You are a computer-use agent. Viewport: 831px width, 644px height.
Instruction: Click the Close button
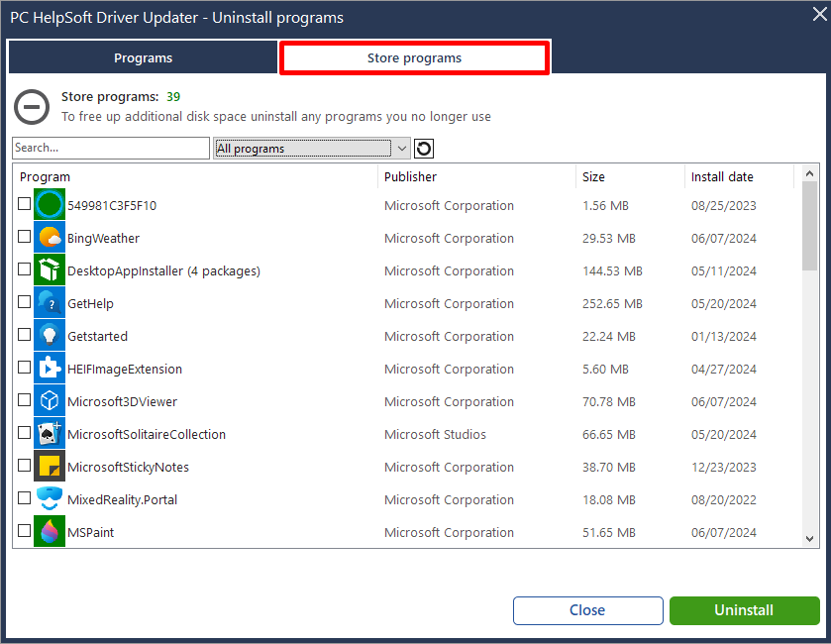point(587,610)
